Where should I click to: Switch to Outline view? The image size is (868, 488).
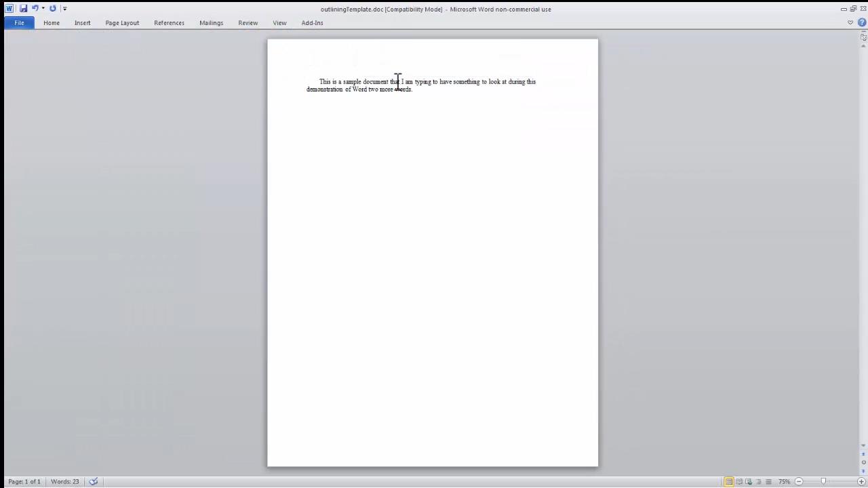(758, 481)
